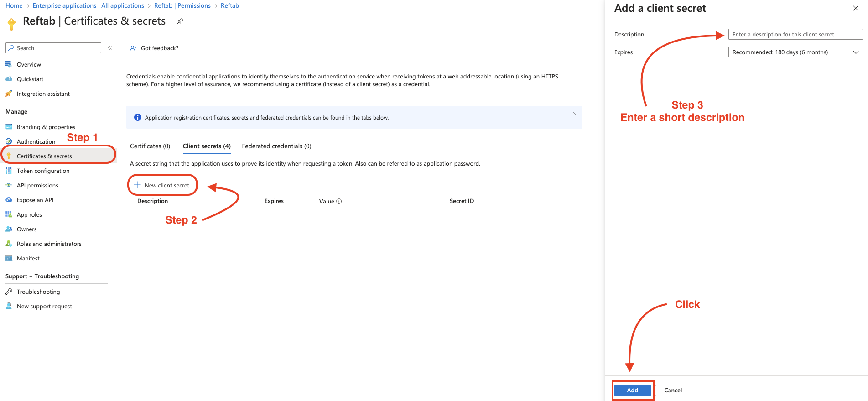Viewport: 868px width, 401px height.
Task: Collapse the sidebar with double chevron icon
Action: 110,48
